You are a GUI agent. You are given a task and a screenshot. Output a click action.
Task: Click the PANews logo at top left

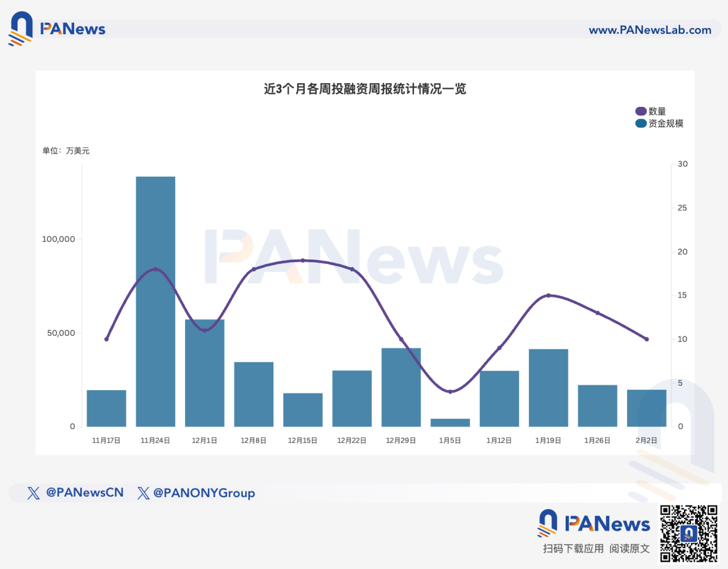(57, 29)
